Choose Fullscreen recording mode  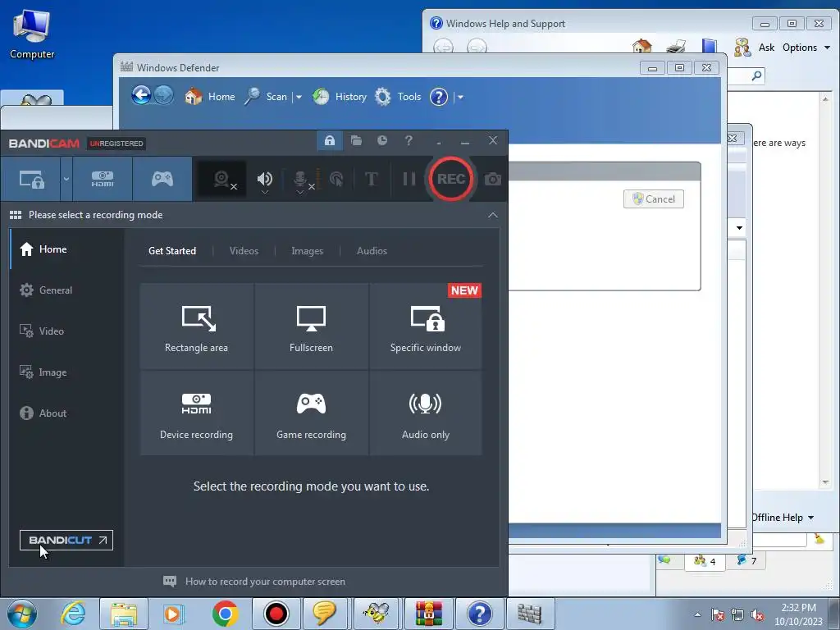coord(311,326)
